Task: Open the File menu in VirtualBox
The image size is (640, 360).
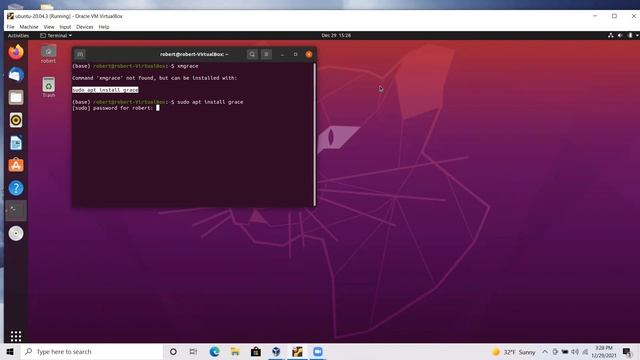Action: [10, 27]
